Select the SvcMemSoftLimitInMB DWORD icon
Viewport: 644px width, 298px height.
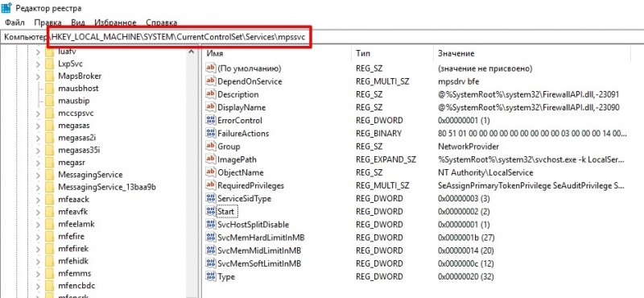(211, 263)
